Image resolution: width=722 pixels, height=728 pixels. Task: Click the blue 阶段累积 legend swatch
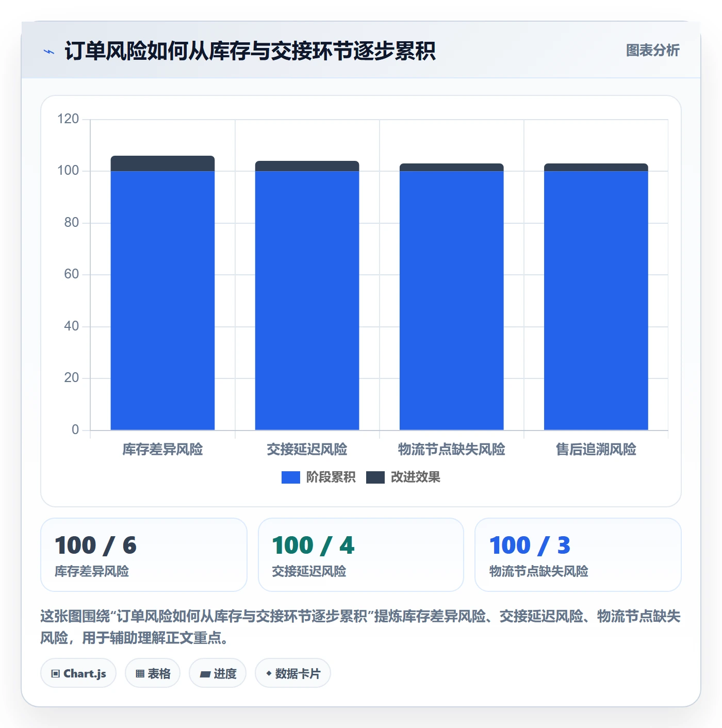pos(290,477)
